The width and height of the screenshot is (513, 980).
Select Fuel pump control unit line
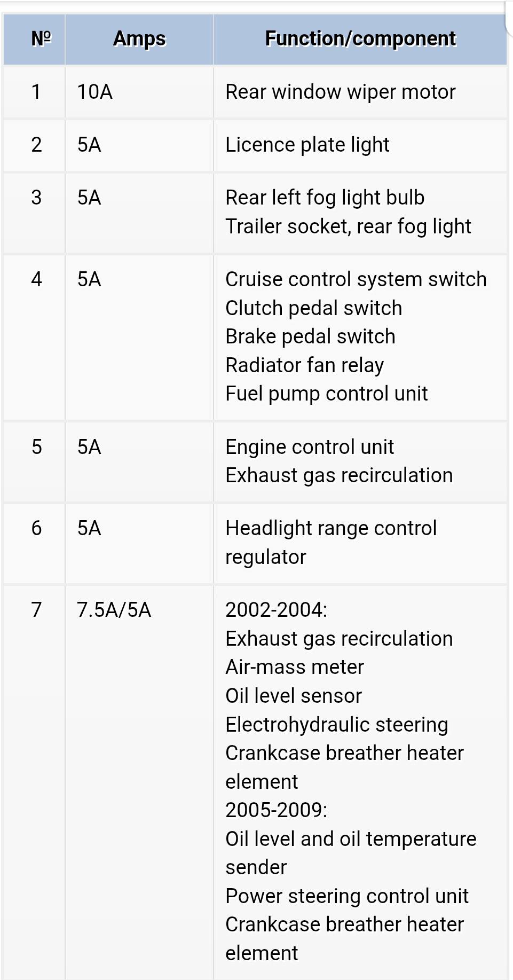click(326, 394)
